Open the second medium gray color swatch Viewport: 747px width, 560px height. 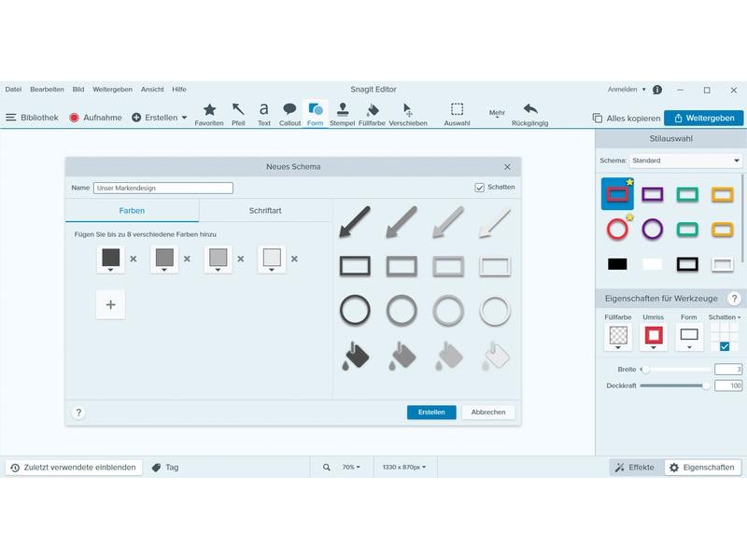164,259
